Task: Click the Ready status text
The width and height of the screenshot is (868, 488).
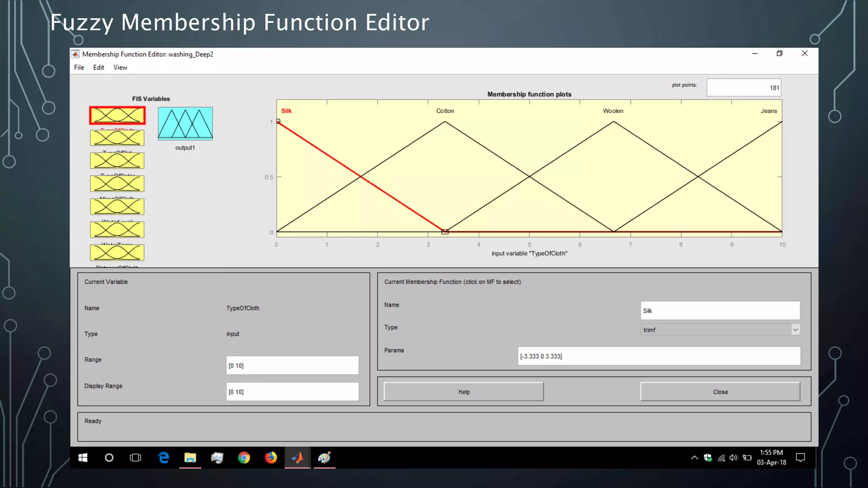Action: [93, 421]
